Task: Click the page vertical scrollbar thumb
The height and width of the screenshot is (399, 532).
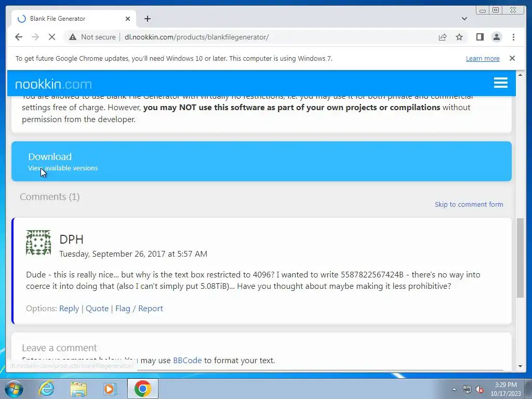Action: 520,258
